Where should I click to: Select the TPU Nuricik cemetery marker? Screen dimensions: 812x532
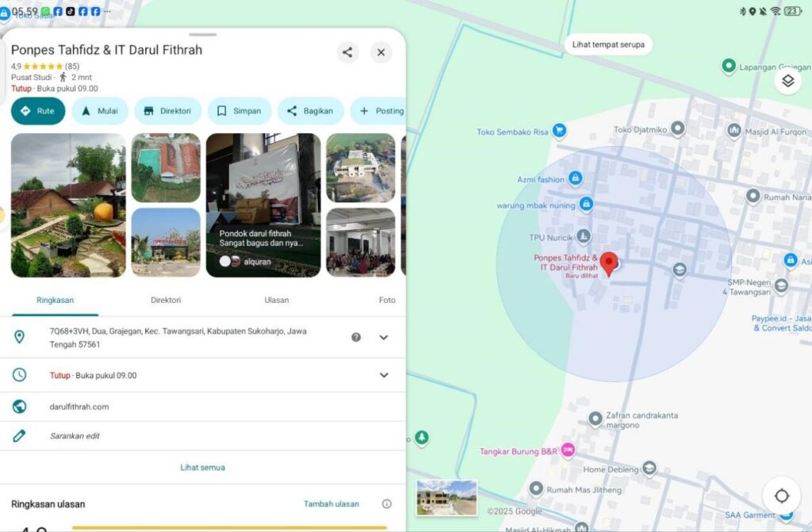[583, 237]
